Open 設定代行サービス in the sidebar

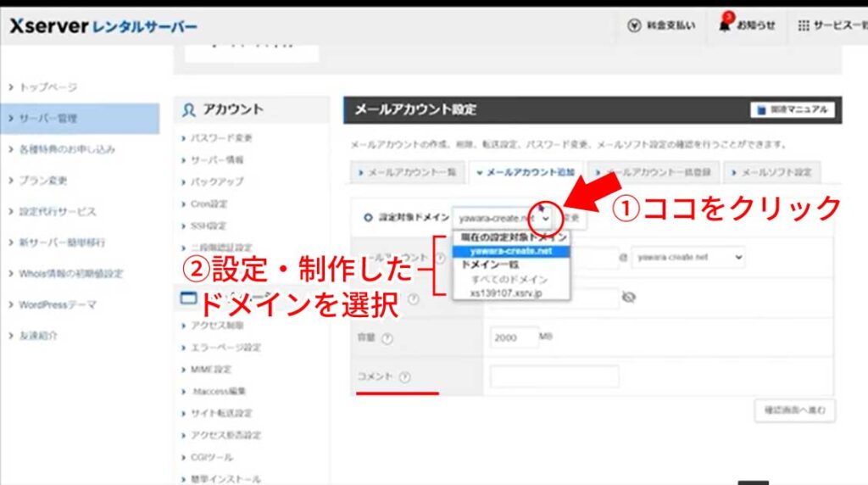click(57, 211)
